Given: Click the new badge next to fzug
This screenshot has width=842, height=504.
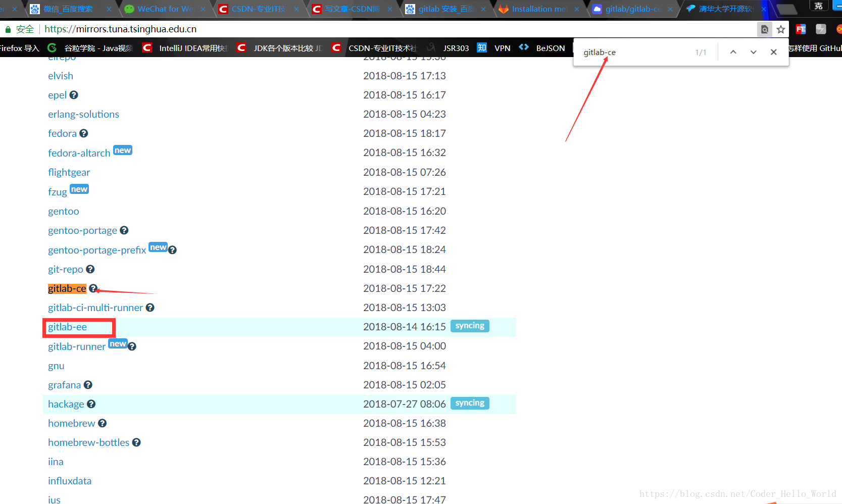Looking at the screenshot, I should coord(79,189).
